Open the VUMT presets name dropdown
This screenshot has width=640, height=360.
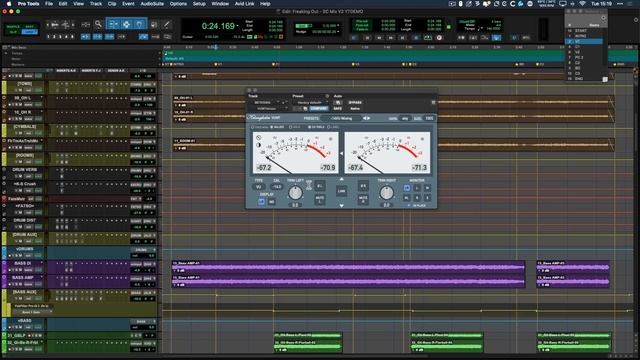pos(341,118)
